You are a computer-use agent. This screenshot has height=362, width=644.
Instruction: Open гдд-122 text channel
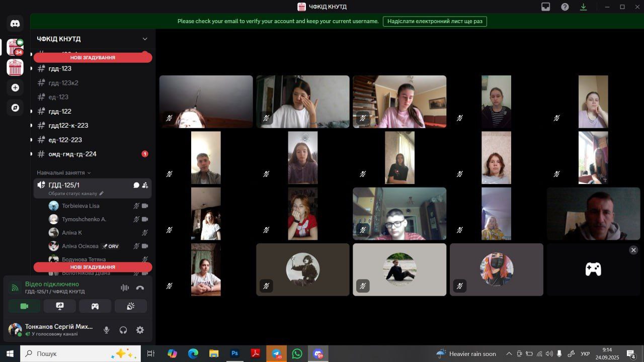pos(60,111)
